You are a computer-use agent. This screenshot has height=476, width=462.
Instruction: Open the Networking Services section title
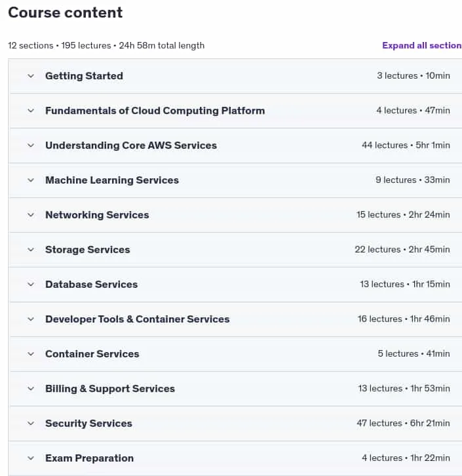(x=97, y=215)
